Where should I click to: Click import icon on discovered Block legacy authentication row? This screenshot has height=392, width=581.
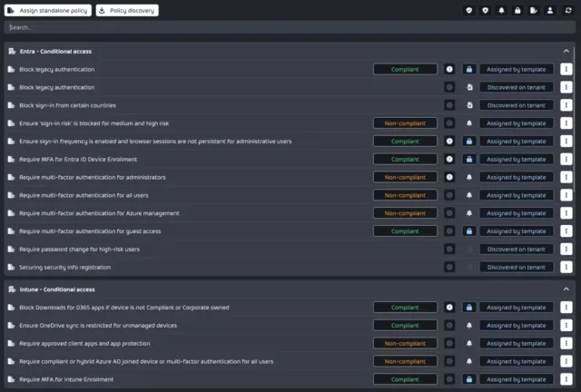(469, 87)
